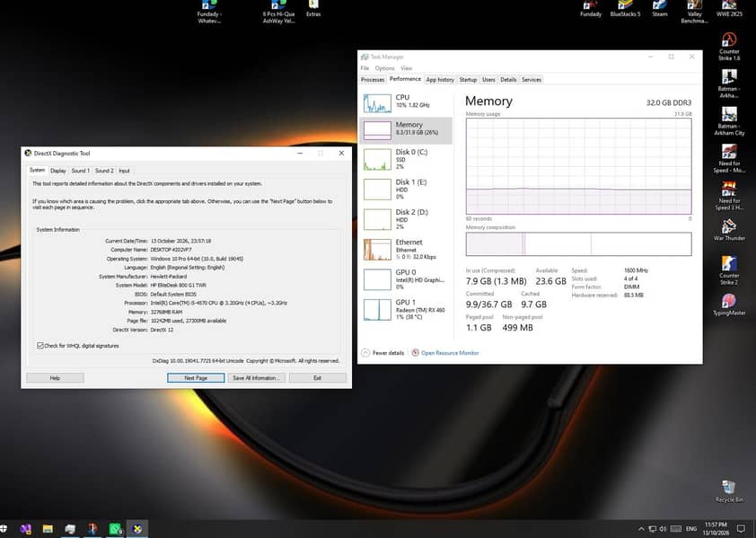The height and width of the screenshot is (538, 756).
Task: Switch to the Processes tab
Action: [373, 80]
